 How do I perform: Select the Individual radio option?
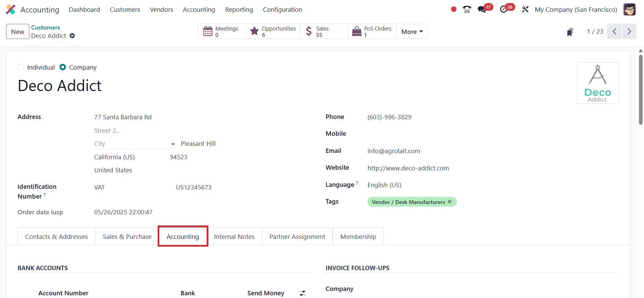[x=21, y=67]
